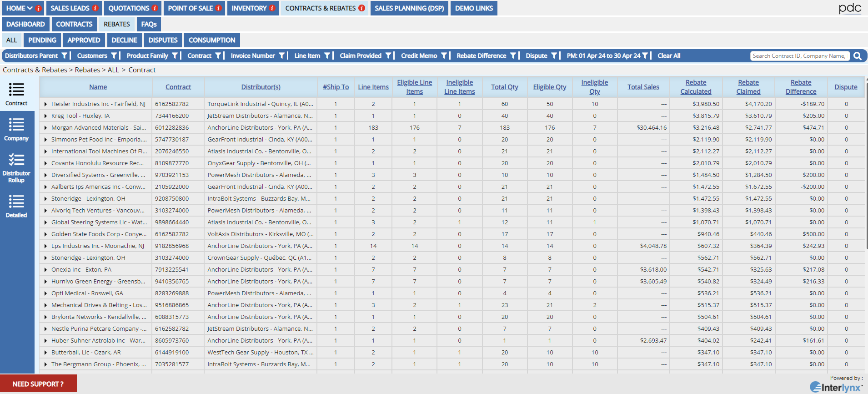Viewport: 868px width, 394px height.
Task: Expand the Heisler Industries Inc row
Action: click(x=45, y=104)
